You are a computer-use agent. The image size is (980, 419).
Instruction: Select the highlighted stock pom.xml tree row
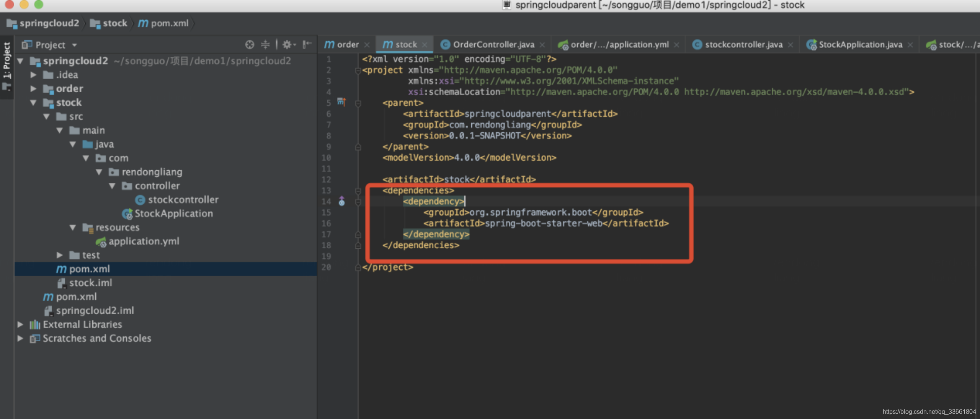click(166, 269)
